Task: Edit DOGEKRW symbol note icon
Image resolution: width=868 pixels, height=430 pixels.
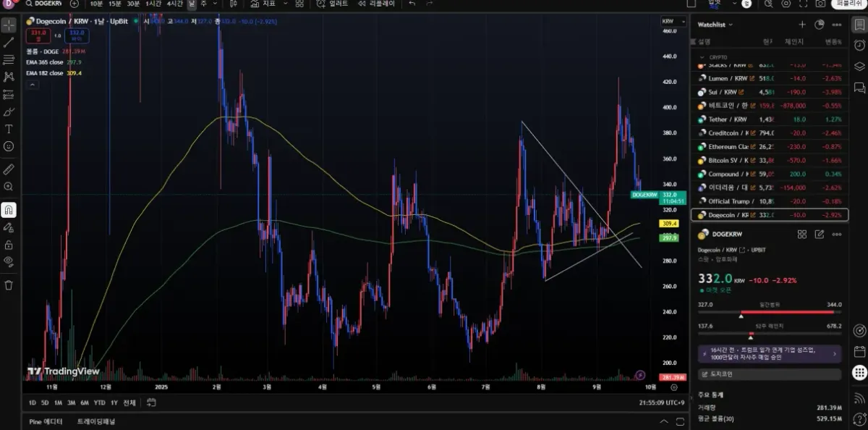Action: pyautogui.click(x=820, y=235)
